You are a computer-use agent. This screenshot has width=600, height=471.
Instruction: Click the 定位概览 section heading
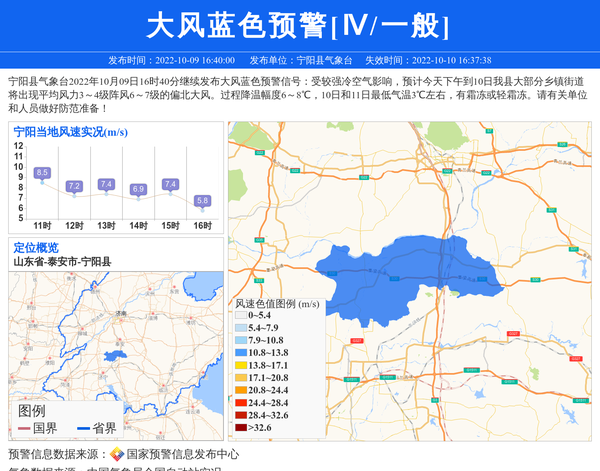click(36, 247)
